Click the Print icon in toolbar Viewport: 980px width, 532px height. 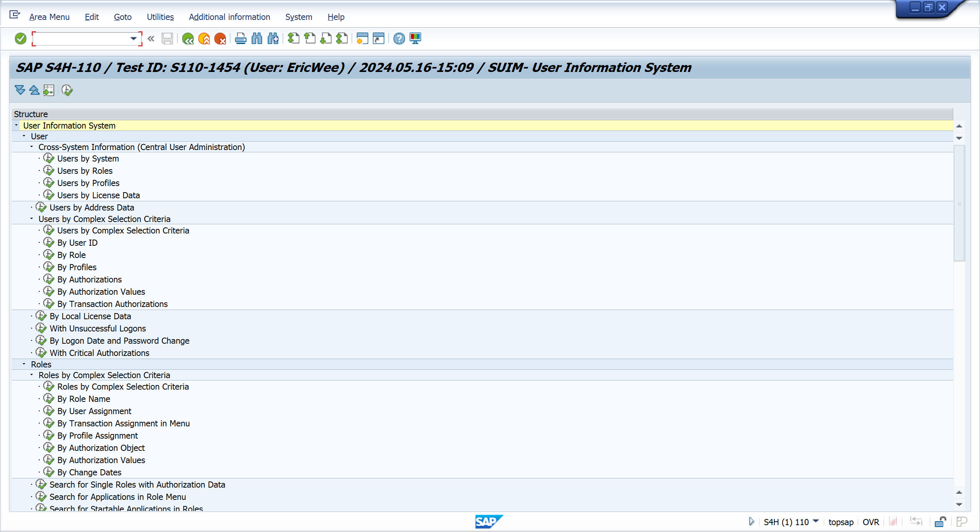tap(240, 39)
